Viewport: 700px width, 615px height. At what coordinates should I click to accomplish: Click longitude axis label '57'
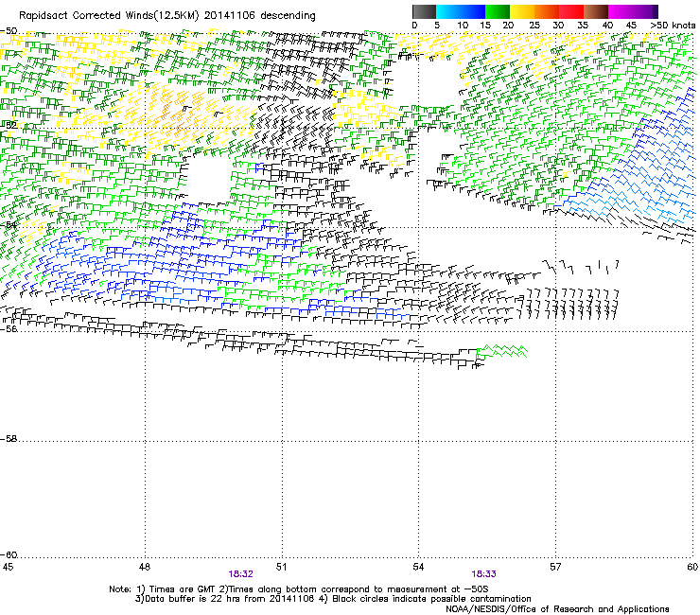pos(555,567)
